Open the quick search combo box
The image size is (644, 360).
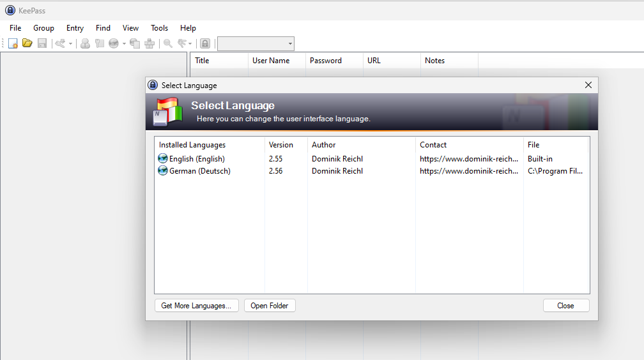tap(256, 43)
